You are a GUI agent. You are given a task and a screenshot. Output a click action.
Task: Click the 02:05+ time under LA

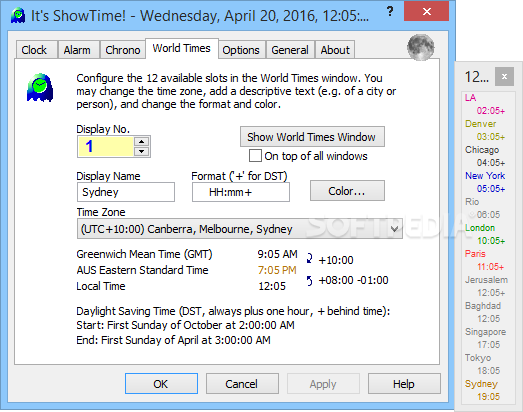[x=491, y=111]
